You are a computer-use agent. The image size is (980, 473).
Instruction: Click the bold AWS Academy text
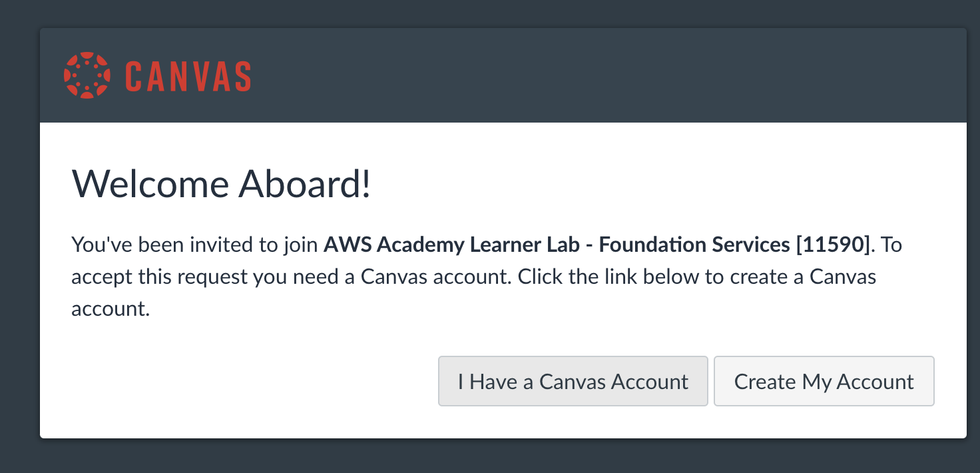click(x=394, y=245)
